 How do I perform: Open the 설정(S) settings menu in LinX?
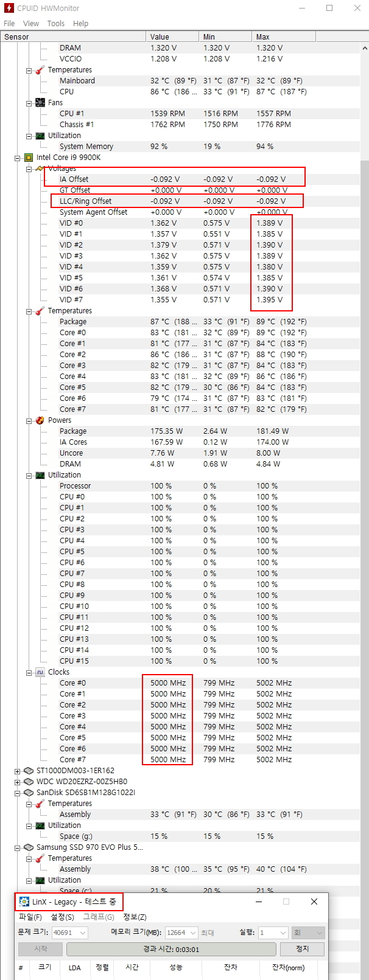[62, 917]
